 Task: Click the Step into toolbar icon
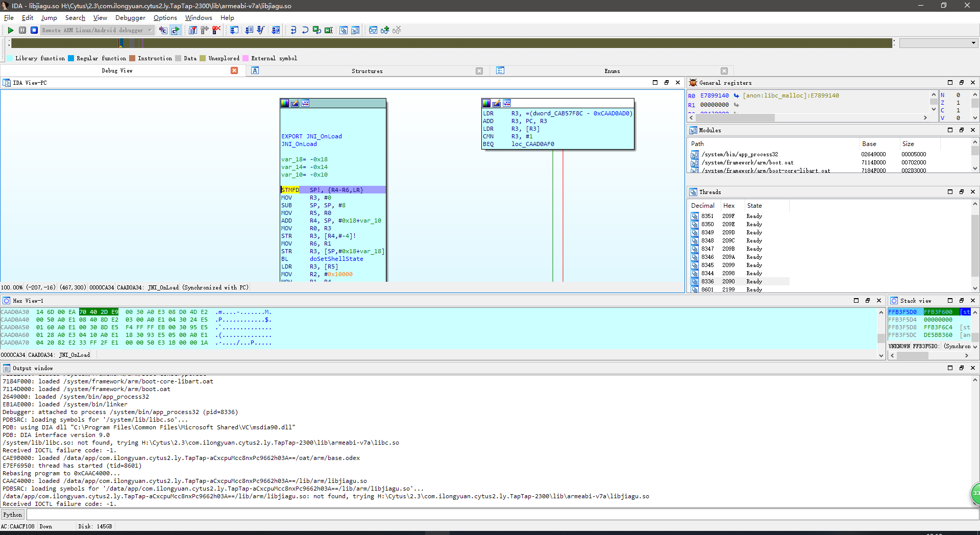293,31
